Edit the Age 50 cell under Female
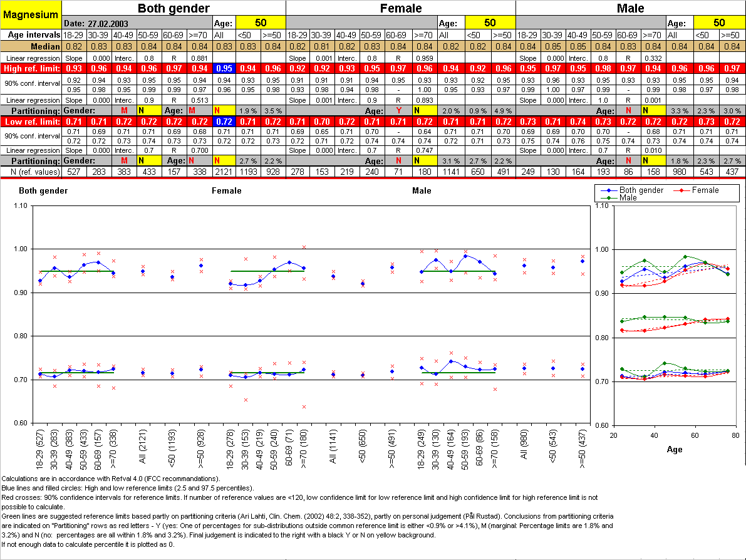This screenshot has height=560, width=746. 490,23
